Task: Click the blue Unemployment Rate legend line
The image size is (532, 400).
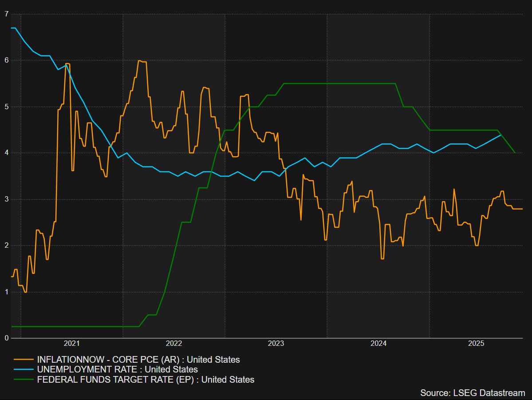Action: [x=24, y=369]
